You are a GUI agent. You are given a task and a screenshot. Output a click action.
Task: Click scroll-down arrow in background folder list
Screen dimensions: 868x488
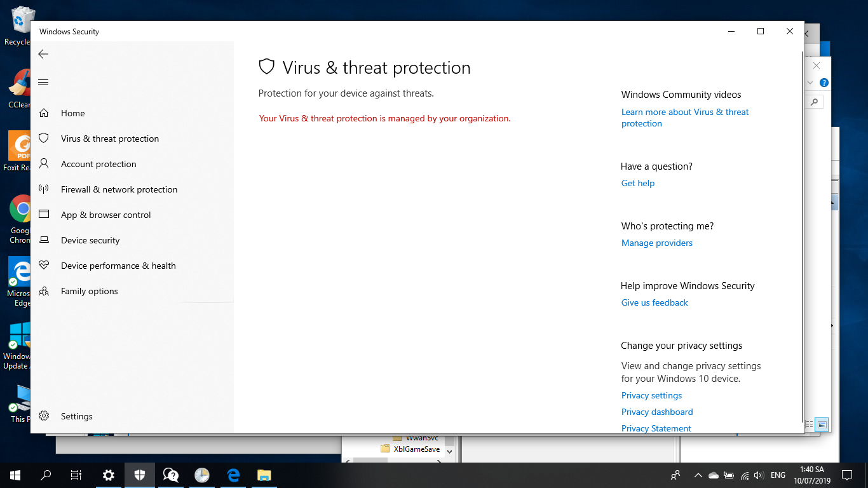click(x=449, y=451)
